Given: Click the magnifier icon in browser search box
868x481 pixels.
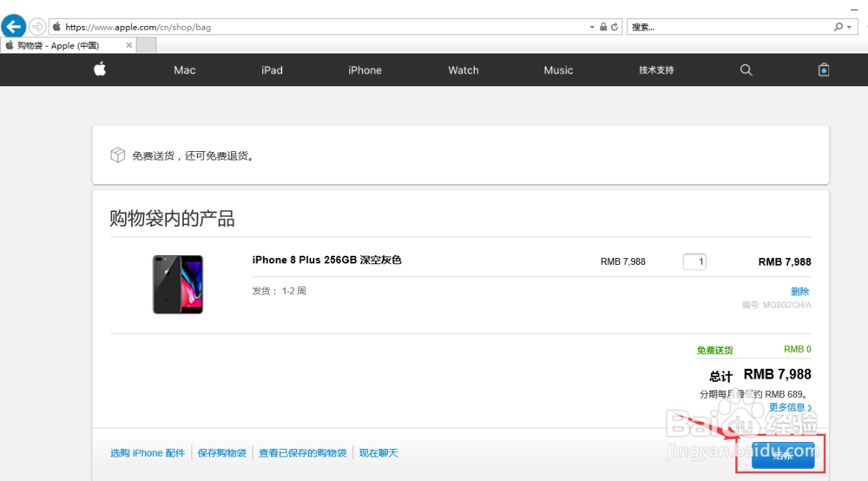Looking at the screenshot, I should tap(838, 27).
